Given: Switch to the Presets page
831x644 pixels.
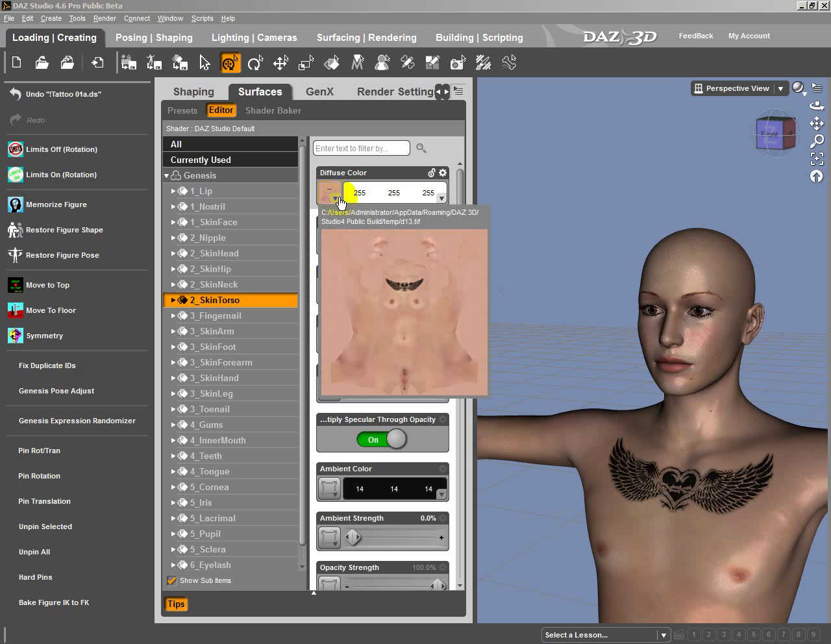Looking at the screenshot, I should (182, 110).
